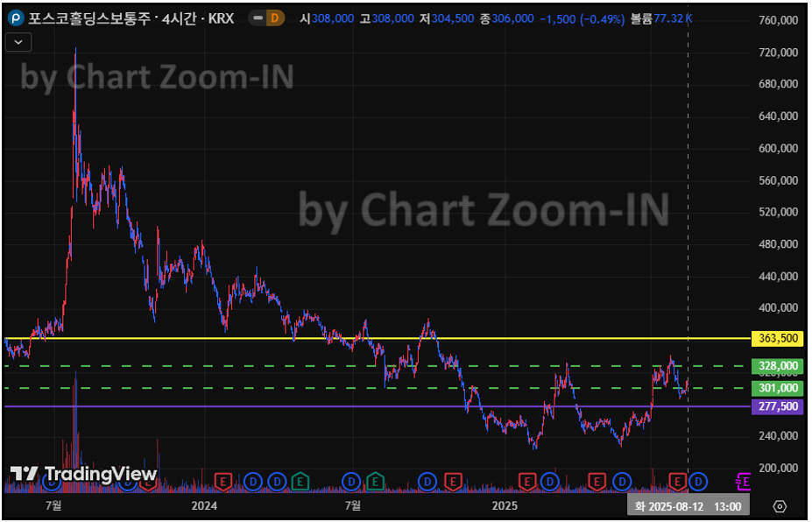This screenshot has height=522, width=812.
Task: Open the red earnings marker on the crosshair line
Action: coord(677,482)
